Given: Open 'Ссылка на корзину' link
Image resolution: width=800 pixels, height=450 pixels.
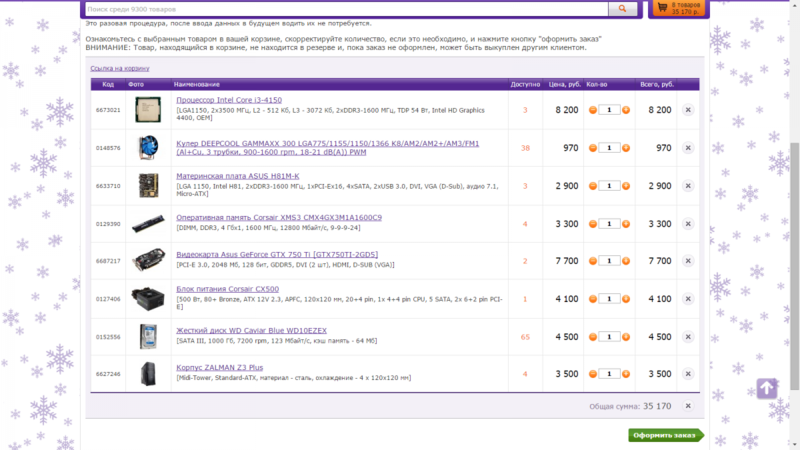Looking at the screenshot, I should coord(120,69).
